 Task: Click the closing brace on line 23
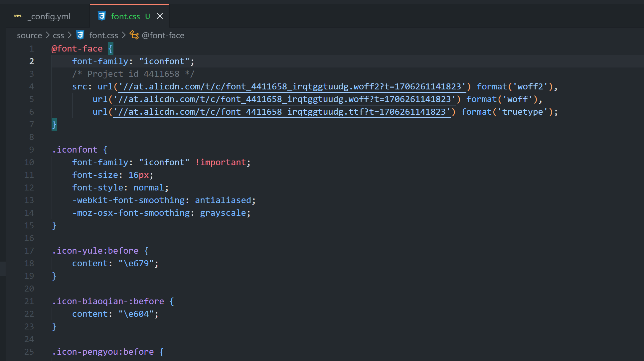54,326
